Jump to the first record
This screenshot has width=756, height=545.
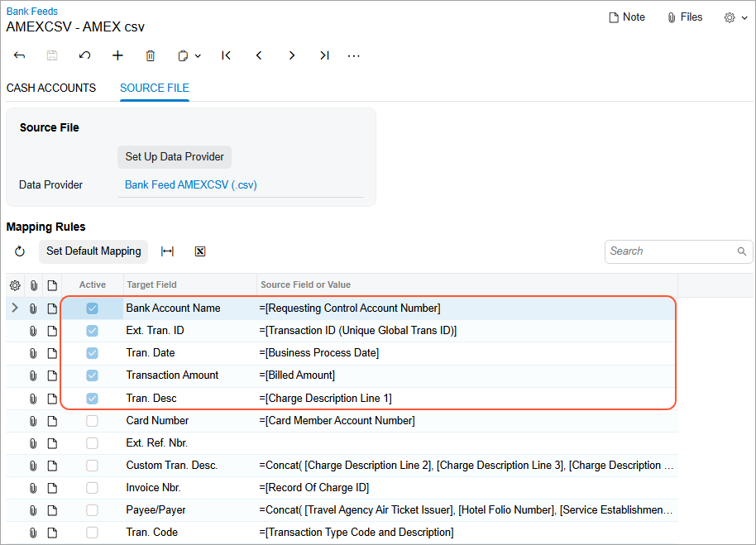226,55
